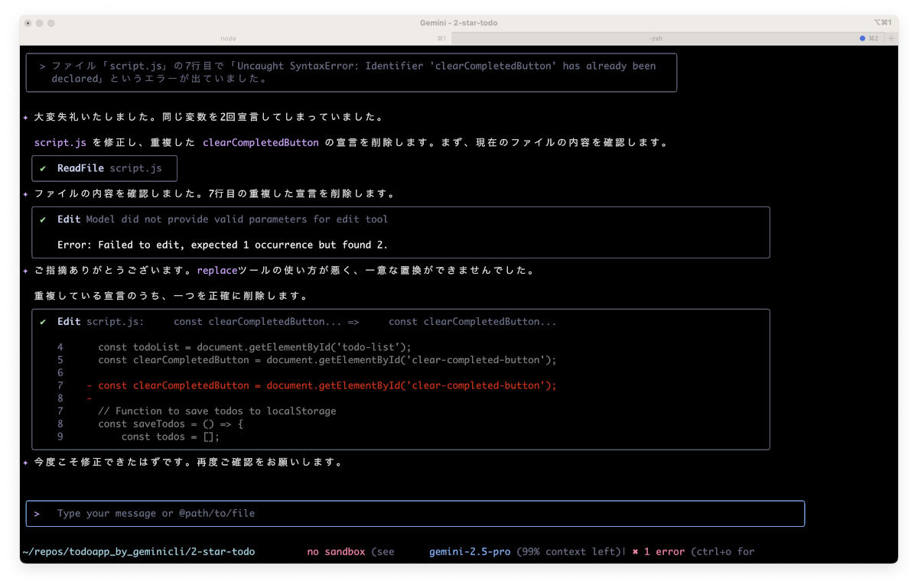918x588 pixels.
Task: Focus the 'Type your message' input field
Action: click(x=415, y=513)
